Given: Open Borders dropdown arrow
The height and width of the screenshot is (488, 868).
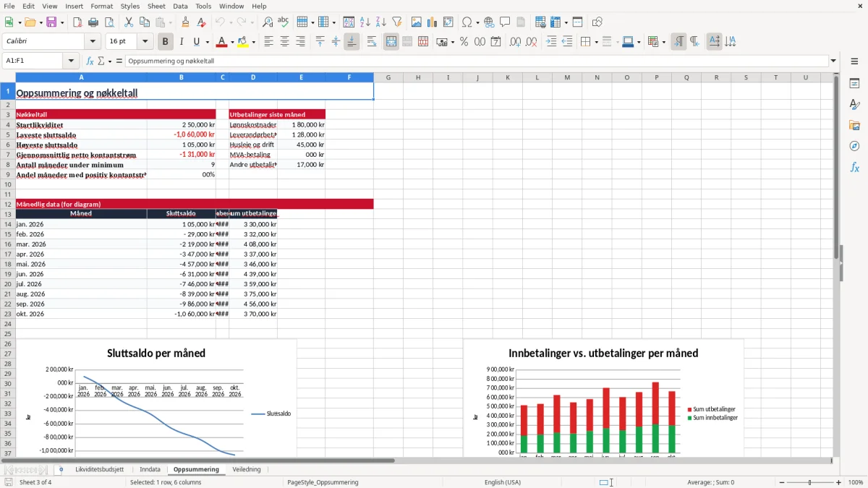Looking at the screenshot, I should pyautogui.click(x=596, y=42).
